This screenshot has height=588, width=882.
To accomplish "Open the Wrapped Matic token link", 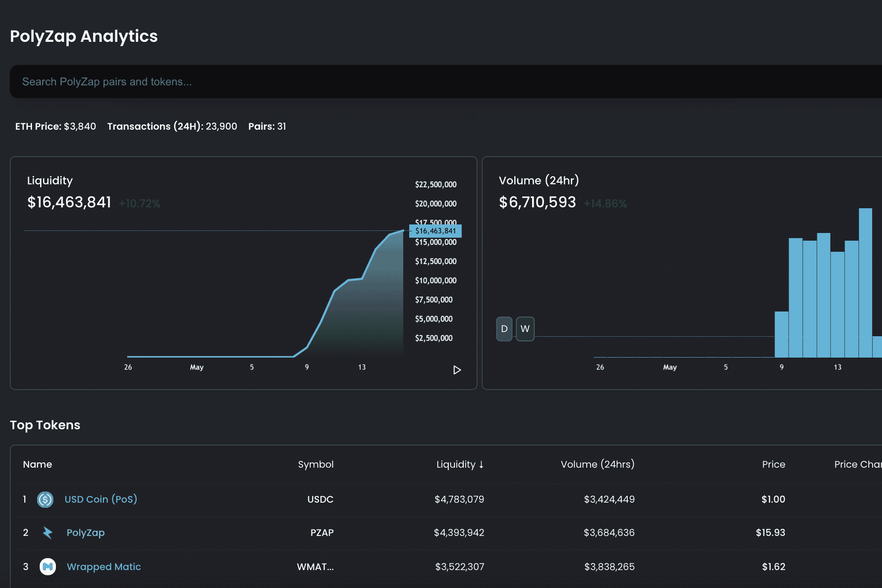I will (x=104, y=567).
